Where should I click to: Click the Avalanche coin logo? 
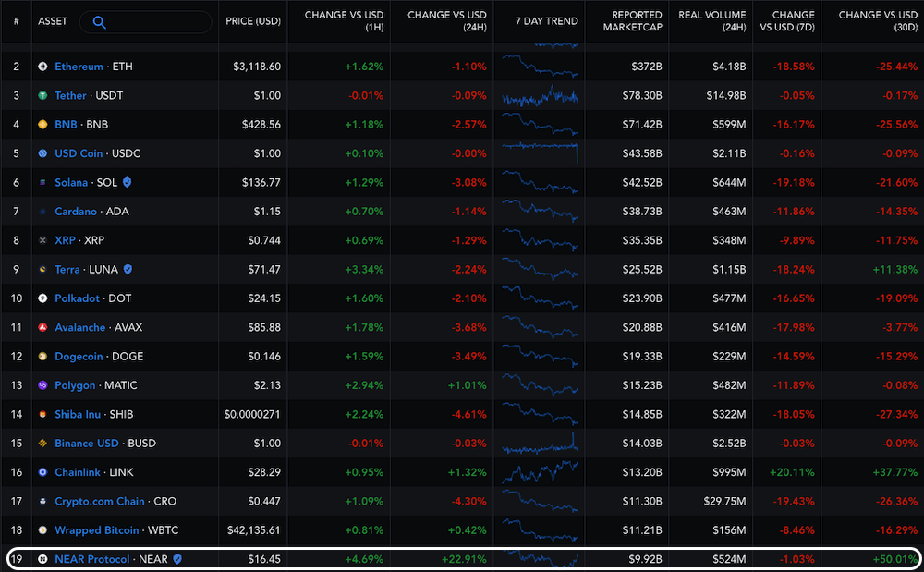43,327
